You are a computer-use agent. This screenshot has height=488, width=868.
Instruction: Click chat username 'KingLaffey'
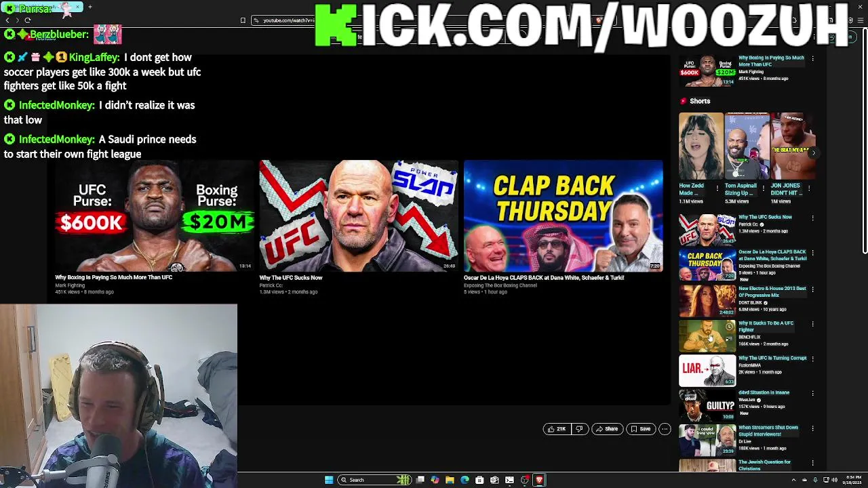tap(94, 58)
